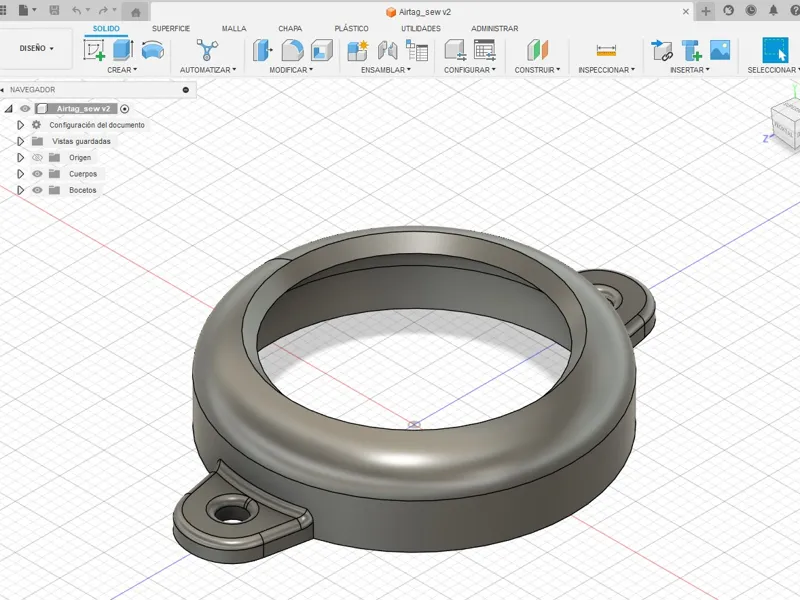800x600 pixels.
Task: Click the Insert Canvas image icon
Action: coord(720,50)
